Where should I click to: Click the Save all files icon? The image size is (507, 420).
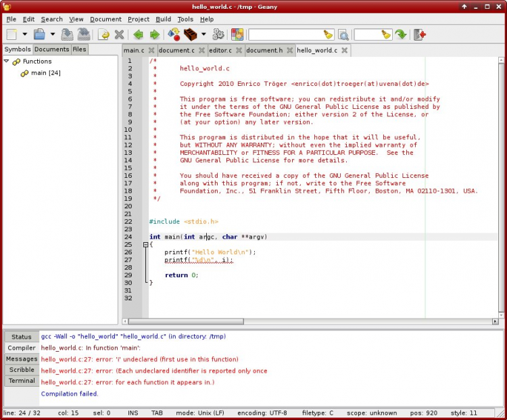click(x=83, y=34)
